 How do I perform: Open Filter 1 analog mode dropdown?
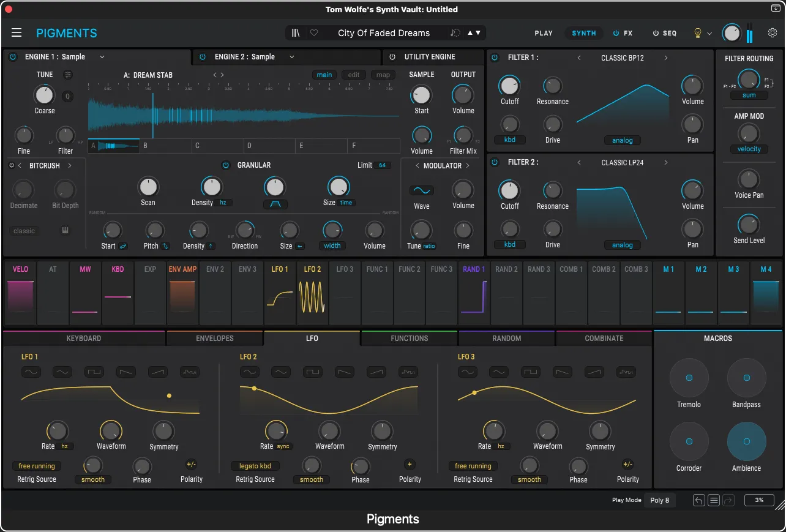623,140
